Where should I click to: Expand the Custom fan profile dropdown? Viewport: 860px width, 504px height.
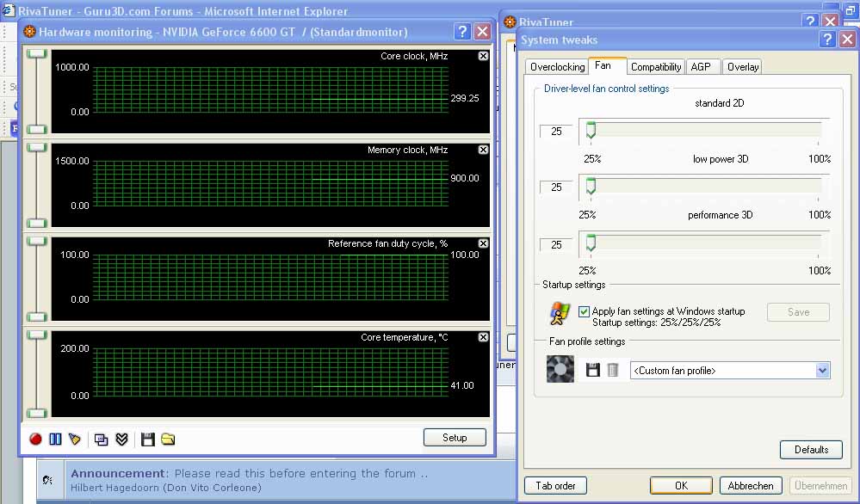pyautogui.click(x=822, y=371)
